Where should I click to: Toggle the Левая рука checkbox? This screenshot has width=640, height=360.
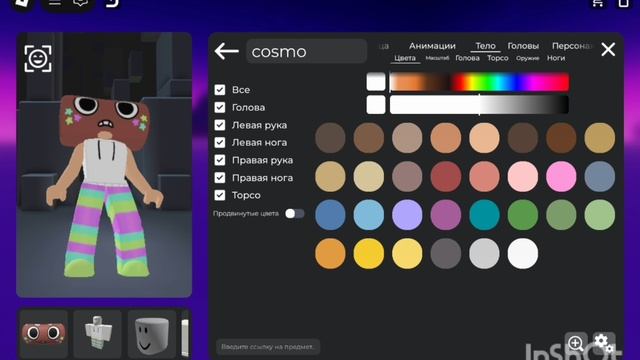(220, 125)
